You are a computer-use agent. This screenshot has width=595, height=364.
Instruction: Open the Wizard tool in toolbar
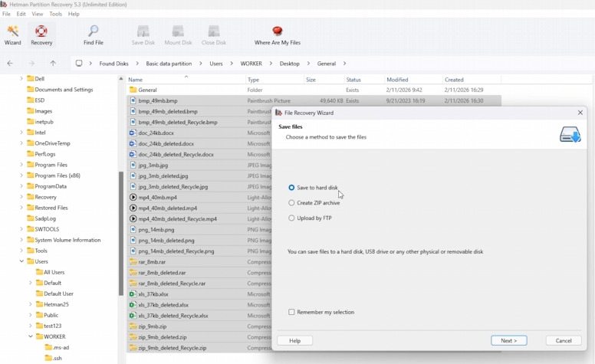coord(12,35)
